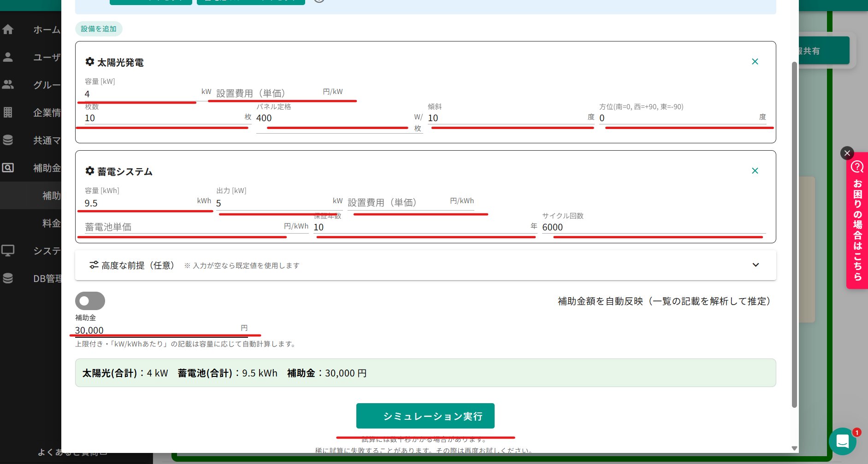Click the Home icon in the sidebar

(8, 29)
